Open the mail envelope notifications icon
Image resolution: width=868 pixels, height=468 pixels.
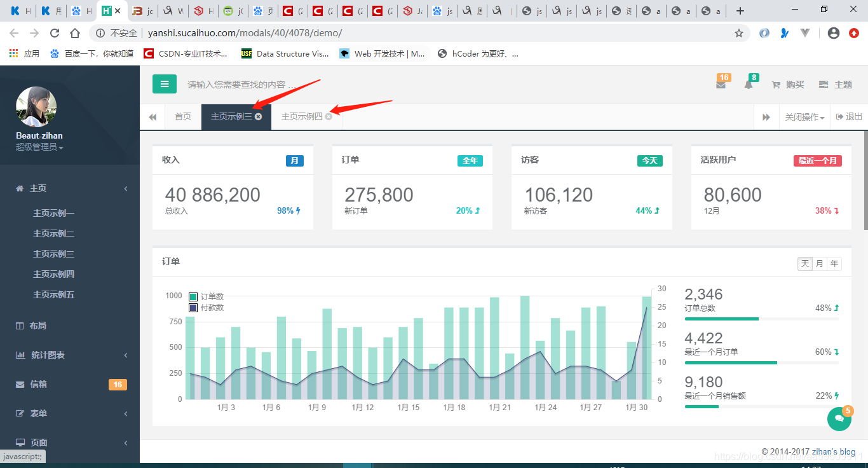pyautogui.click(x=721, y=85)
